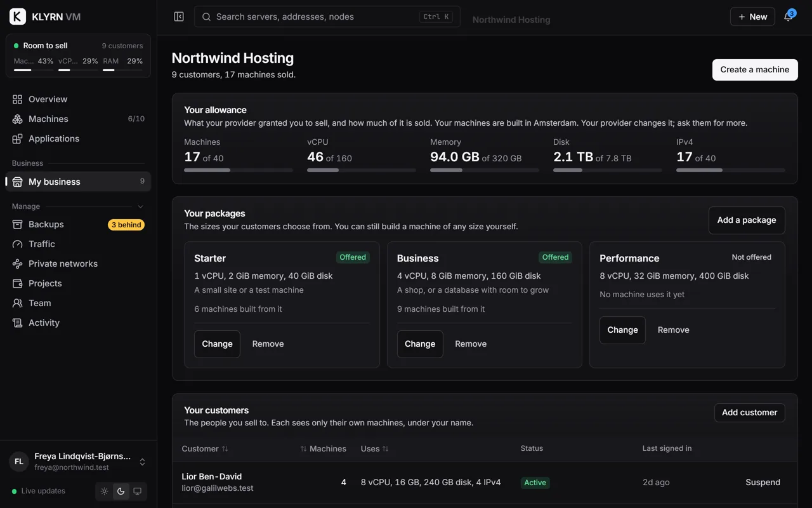Viewport: 812px width, 508px height.
Task: Open the Overview page
Action: [x=78, y=99]
